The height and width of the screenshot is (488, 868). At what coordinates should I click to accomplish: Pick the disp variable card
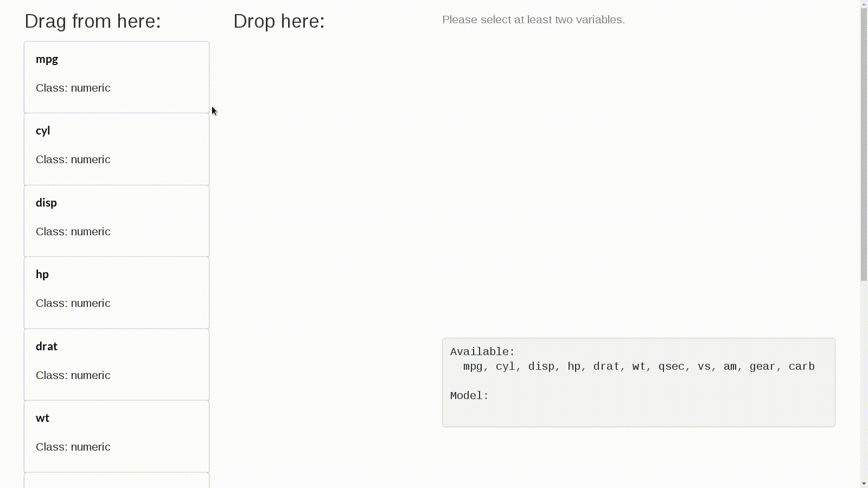point(117,221)
